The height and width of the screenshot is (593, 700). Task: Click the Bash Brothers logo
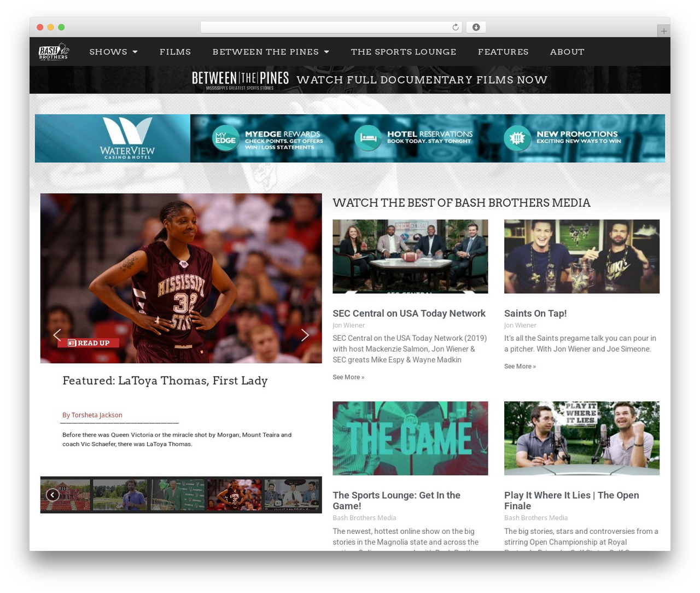tap(54, 51)
